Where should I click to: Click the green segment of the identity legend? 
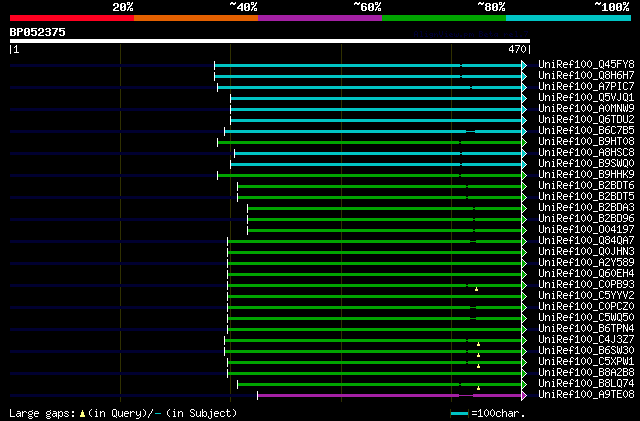444,18
